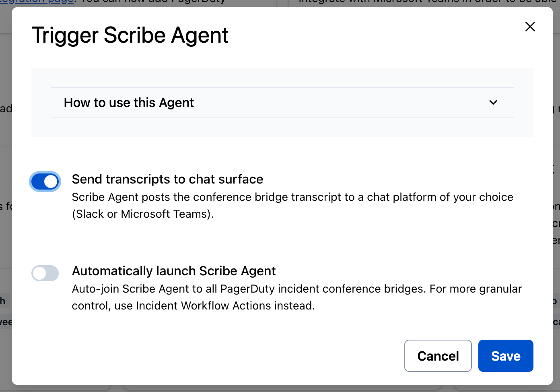Click the dimmed backdrop below the dialog
560x392 pixels.
point(282,388)
